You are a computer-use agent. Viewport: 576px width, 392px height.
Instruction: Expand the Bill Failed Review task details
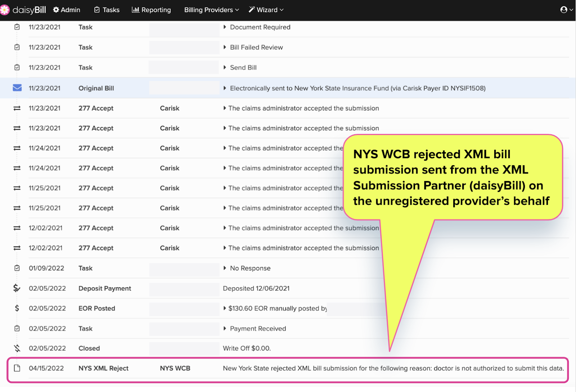[x=225, y=47]
